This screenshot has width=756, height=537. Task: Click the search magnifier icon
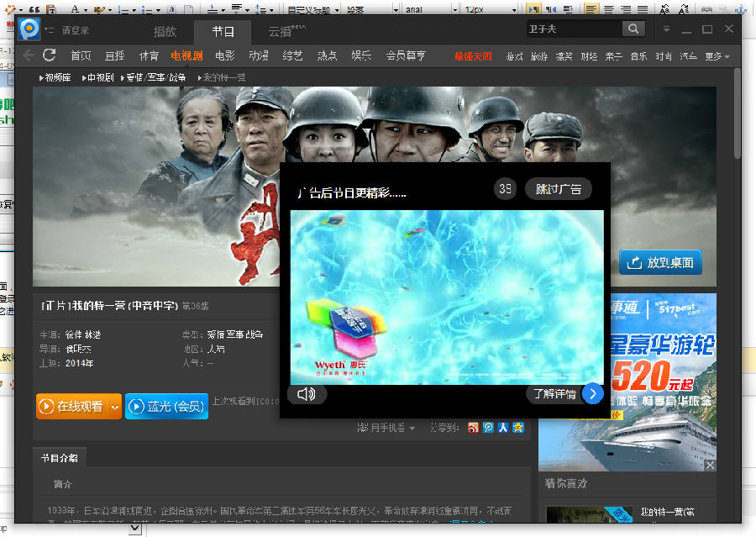(633, 29)
